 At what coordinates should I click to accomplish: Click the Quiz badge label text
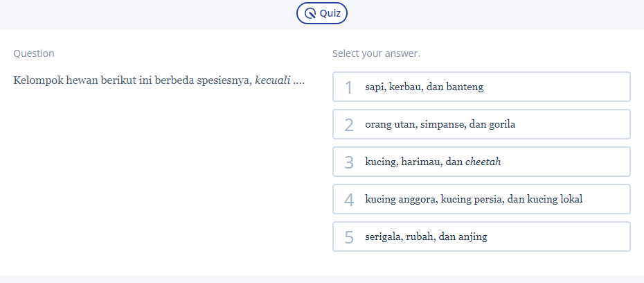click(330, 13)
